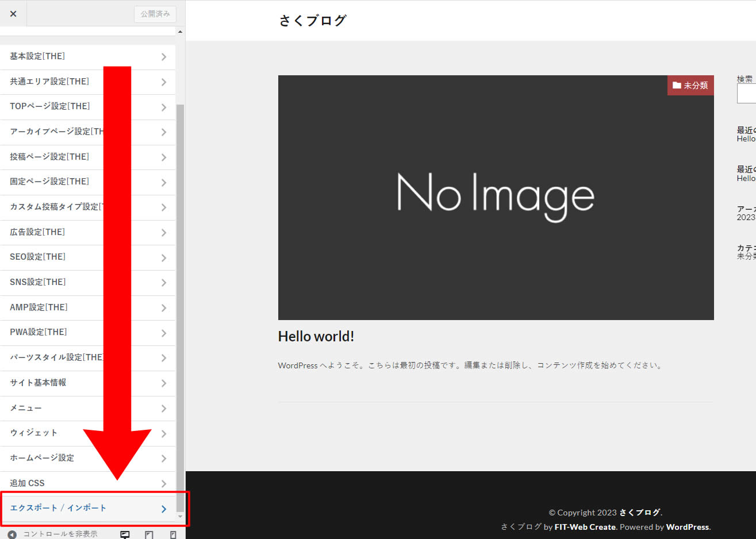Click the 公開済み publish button
Image resolution: width=756 pixels, height=539 pixels.
pyautogui.click(x=155, y=14)
